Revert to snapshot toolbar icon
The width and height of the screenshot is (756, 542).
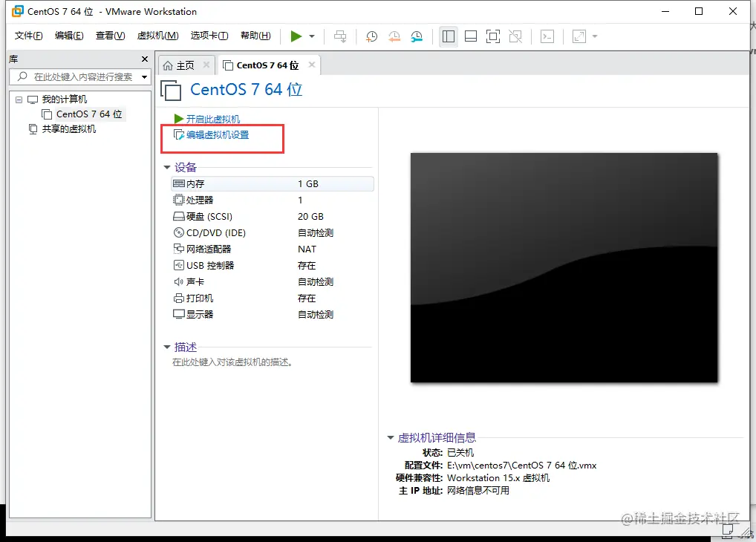(394, 36)
